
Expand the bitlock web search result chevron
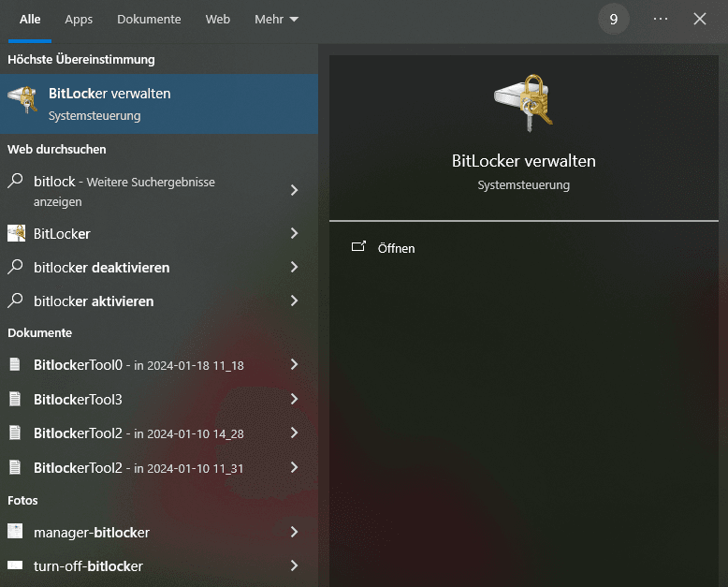pos(295,190)
